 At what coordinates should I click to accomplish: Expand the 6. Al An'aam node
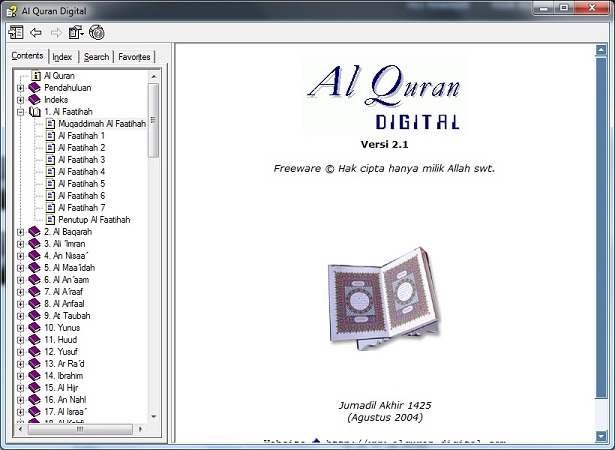[20, 280]
